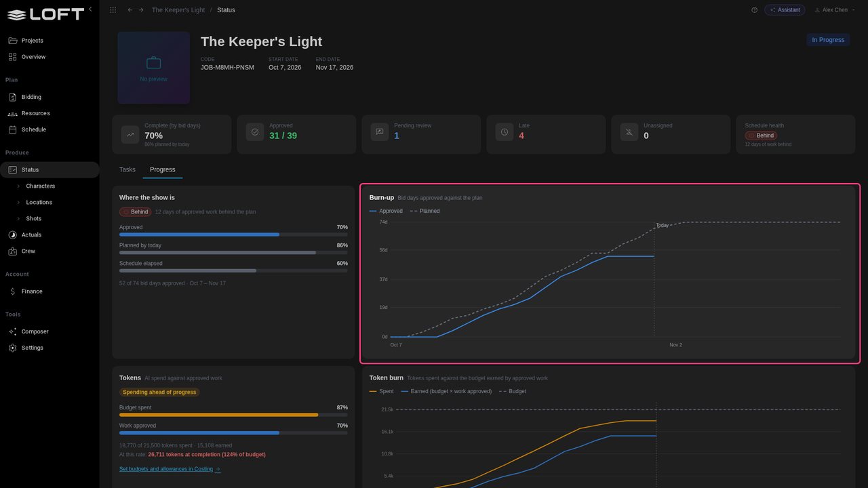The height and width of the screenshot is (488, 868).
Task: Open the Settings gear icon
Action: pos(13,348)
